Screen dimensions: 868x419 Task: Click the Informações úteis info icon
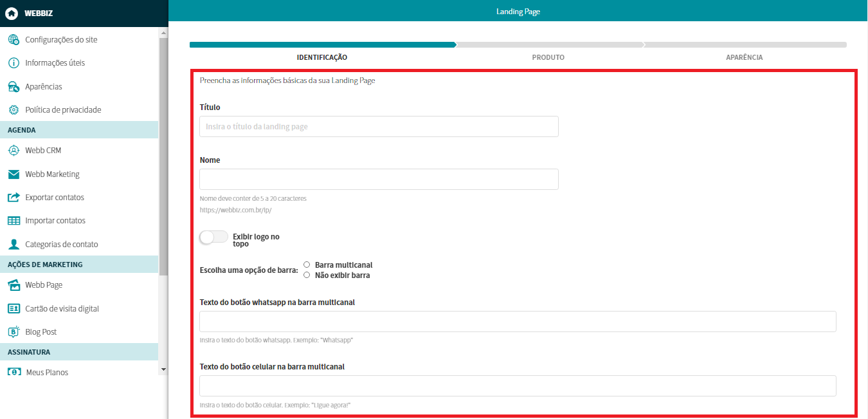[x=14, y=63]
